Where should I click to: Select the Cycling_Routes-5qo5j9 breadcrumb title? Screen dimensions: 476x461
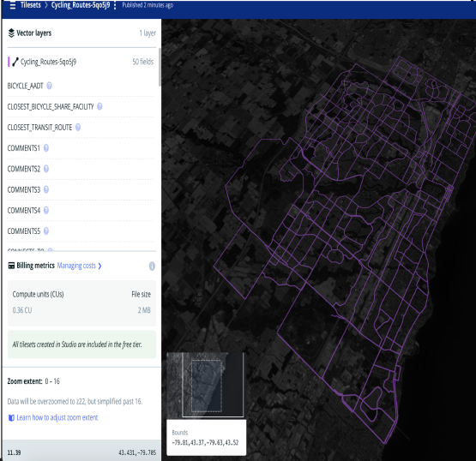point(81,5)
